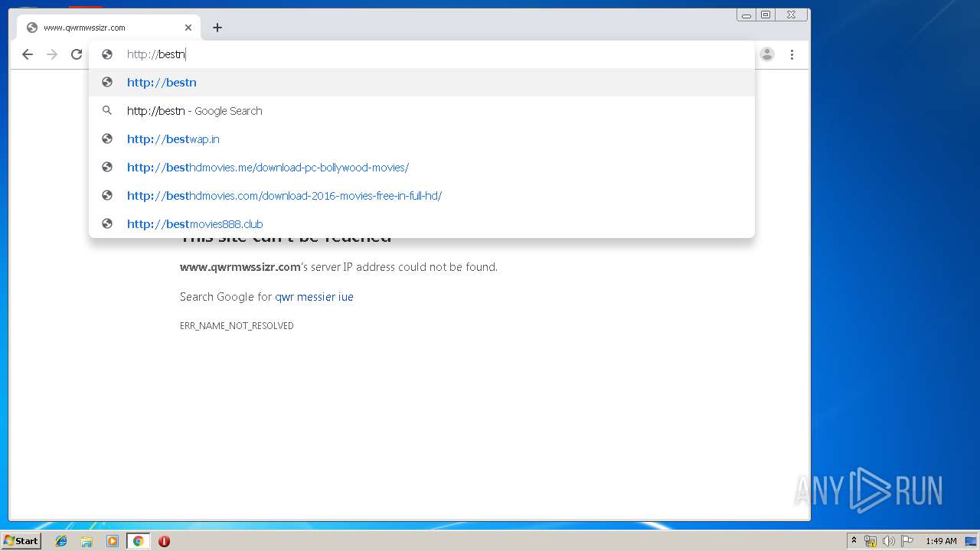Select the www.qwrmwssizr.com tab

[x=109, y=28]
